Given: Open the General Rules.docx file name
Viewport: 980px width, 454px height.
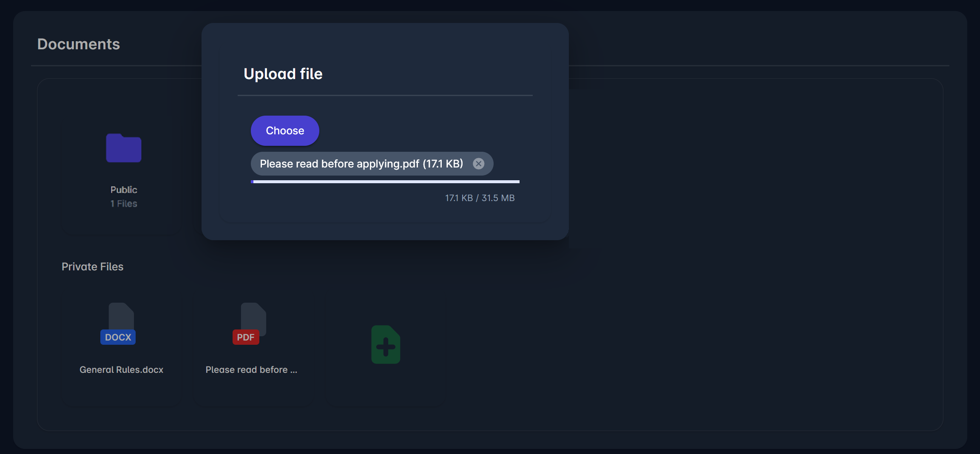Looking at the screenshot, I should point(122,370).
